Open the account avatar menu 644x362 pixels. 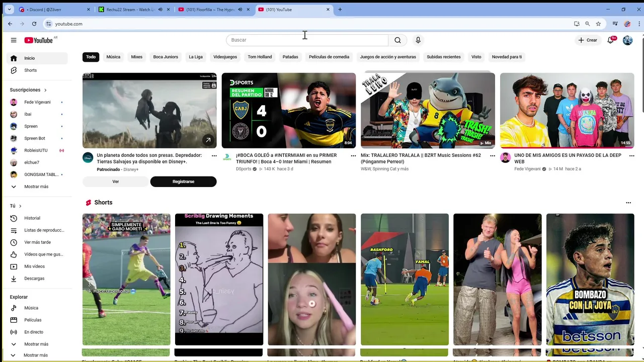(x=627, y=40)
